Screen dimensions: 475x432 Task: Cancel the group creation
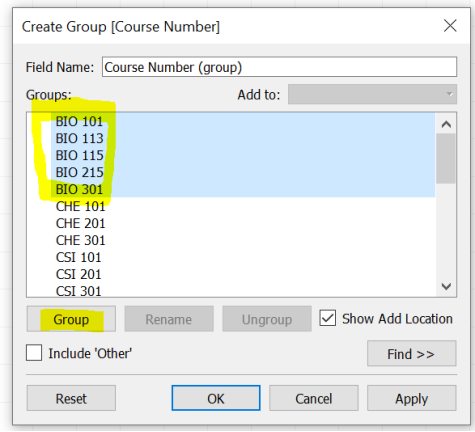[x=314, y=398]
